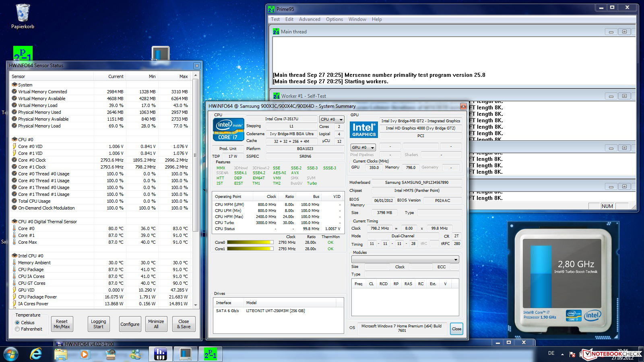Viewport: 644px width, 362px height.
Task: Open the Options menu in Prime95
Action: coord(334,19)
